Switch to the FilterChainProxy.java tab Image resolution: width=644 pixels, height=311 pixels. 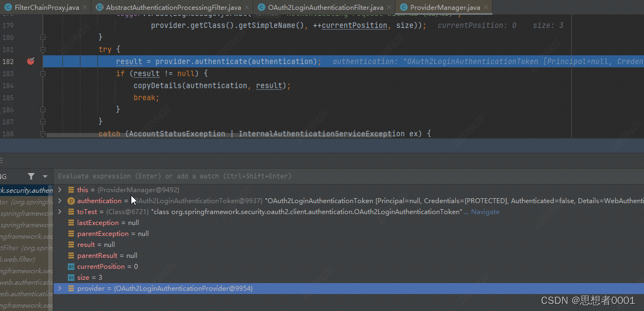[x=47, y=7]
